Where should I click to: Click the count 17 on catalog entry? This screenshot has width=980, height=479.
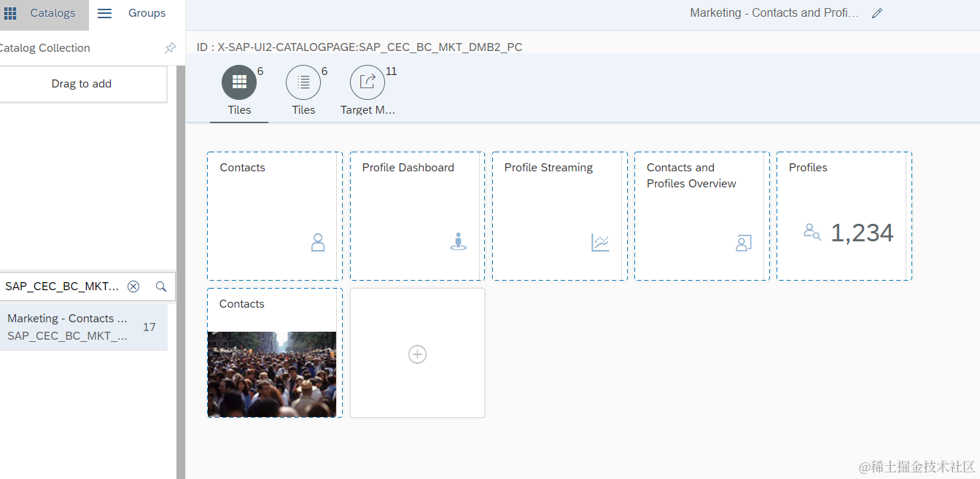[149, 327]
